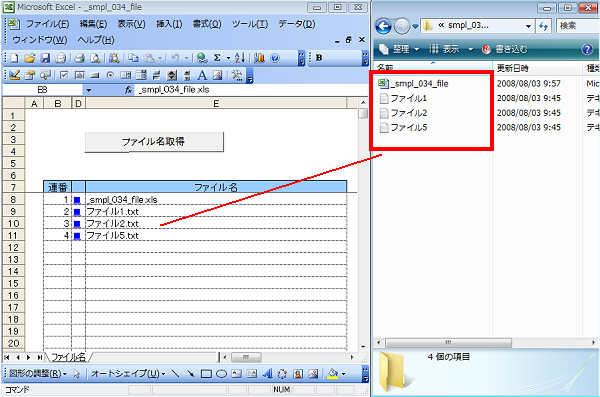
Task: Sort ascending with the A-Z icon
Action: [240, 58]
